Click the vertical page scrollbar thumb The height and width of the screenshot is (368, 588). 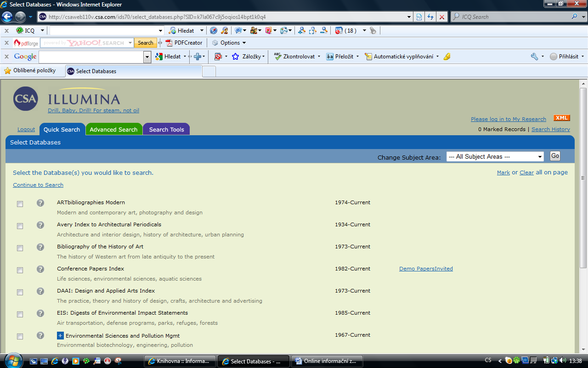coord(583,178)
